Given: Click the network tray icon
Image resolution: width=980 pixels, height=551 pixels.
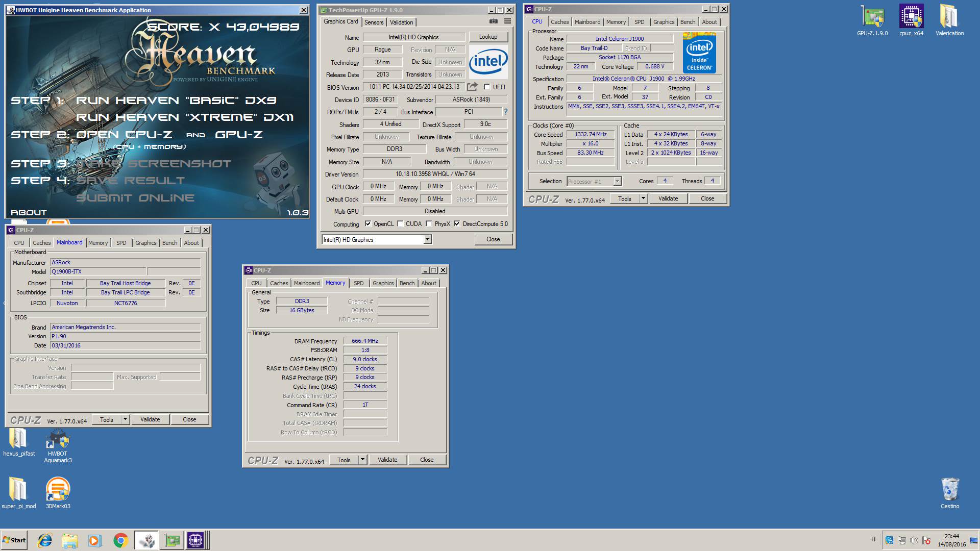Looking at the screenshot, I should (902, 540).
